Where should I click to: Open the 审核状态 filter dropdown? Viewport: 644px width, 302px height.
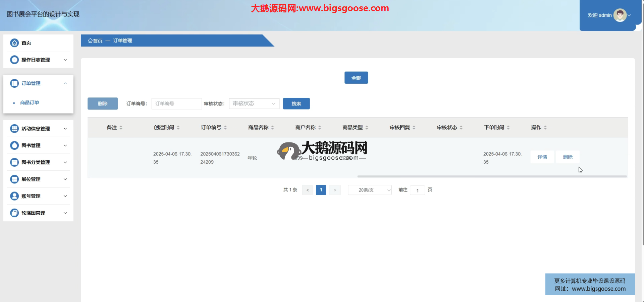click(x=254, y=103)
